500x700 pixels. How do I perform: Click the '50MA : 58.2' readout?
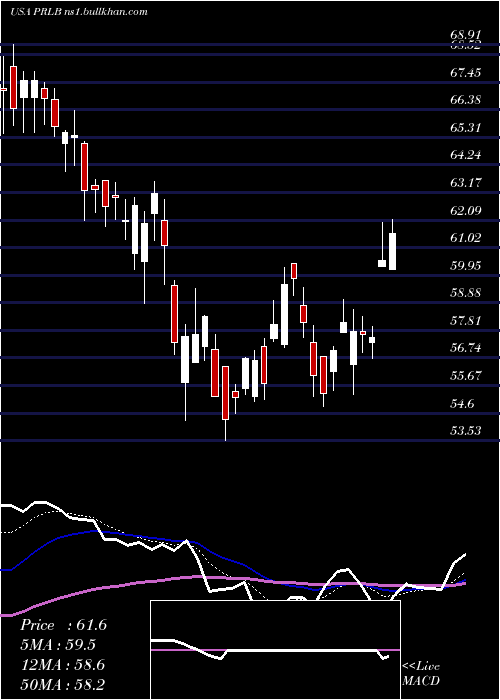[62, 684]
